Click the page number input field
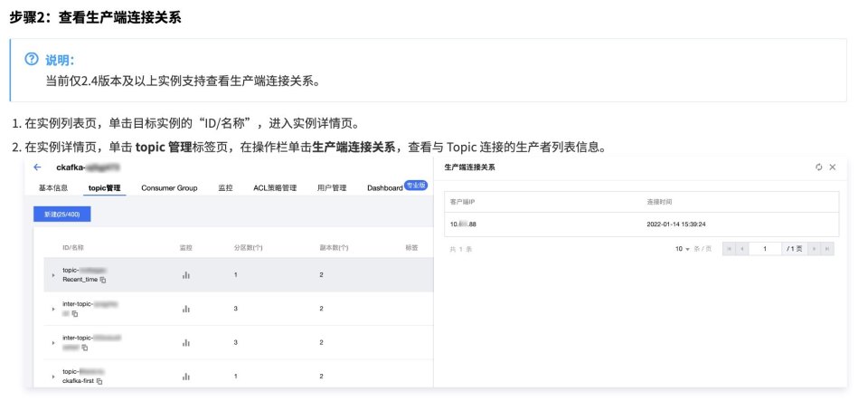 [x=766, y=248]
